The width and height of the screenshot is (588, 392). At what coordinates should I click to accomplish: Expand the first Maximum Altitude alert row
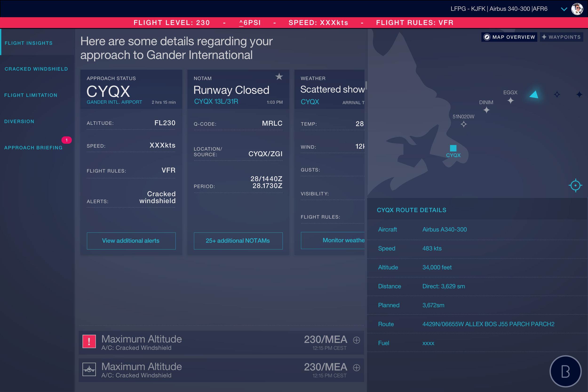coord(356,340)
